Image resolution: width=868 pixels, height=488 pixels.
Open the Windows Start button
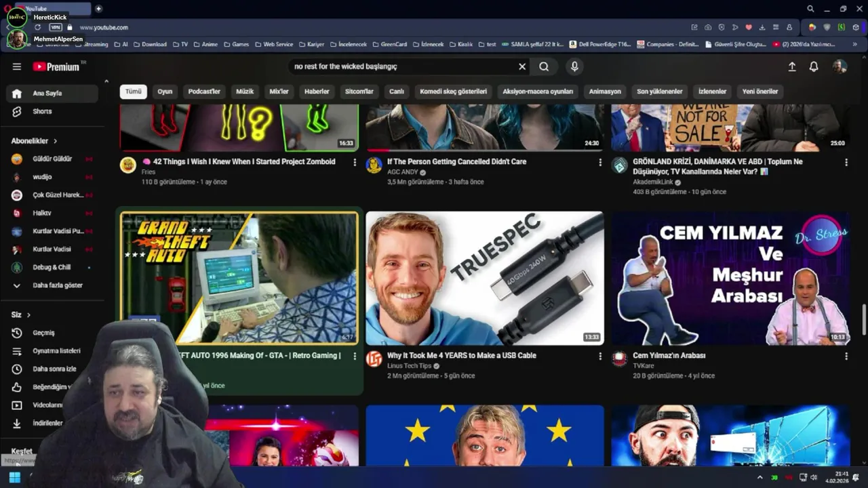[x=14, y=478]
